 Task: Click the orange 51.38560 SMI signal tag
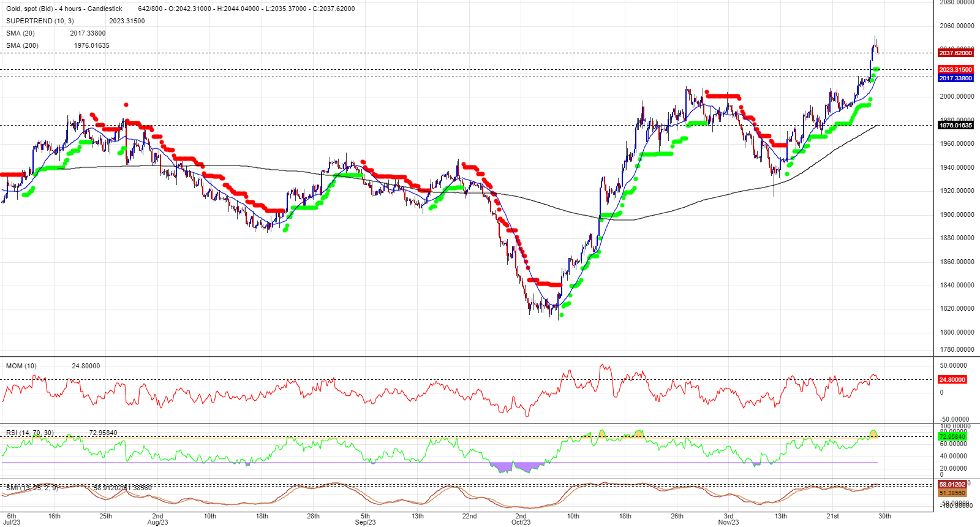tap(952, 493)
